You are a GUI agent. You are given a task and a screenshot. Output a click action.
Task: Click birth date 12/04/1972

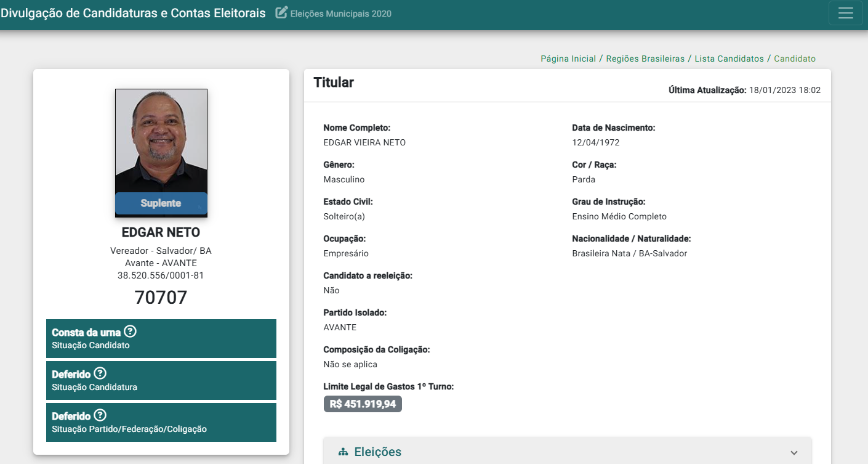pos(596,142)
